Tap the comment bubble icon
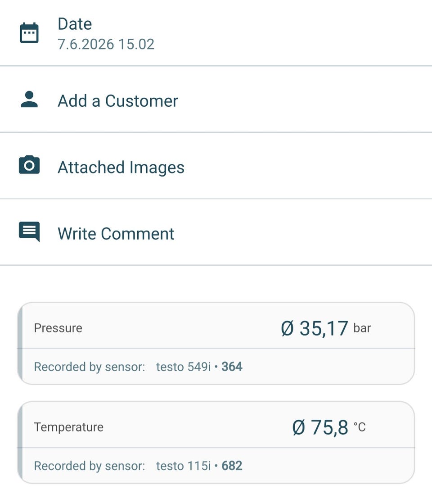Image resolution: width=432 pixels, height=504 pixels. tap(29, 232)
